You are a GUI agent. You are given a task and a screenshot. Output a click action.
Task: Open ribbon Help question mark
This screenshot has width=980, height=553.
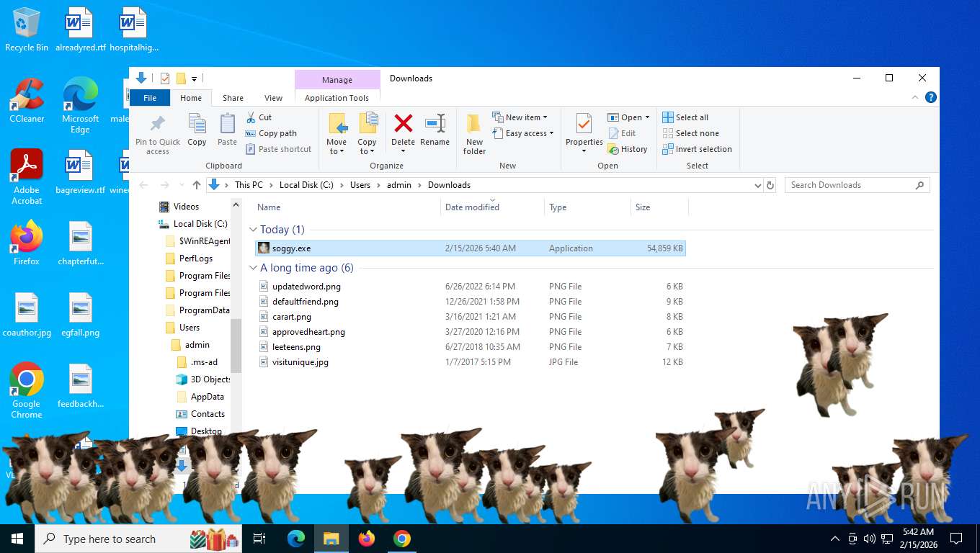[930, 98]
